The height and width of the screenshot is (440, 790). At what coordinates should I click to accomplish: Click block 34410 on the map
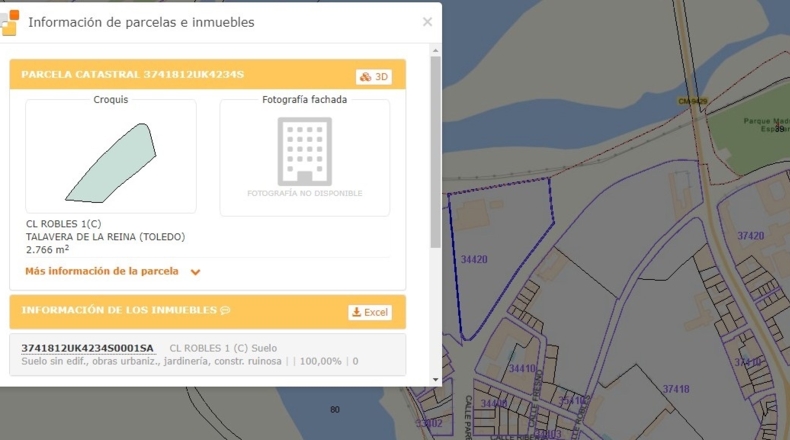(x=522, y=368)
